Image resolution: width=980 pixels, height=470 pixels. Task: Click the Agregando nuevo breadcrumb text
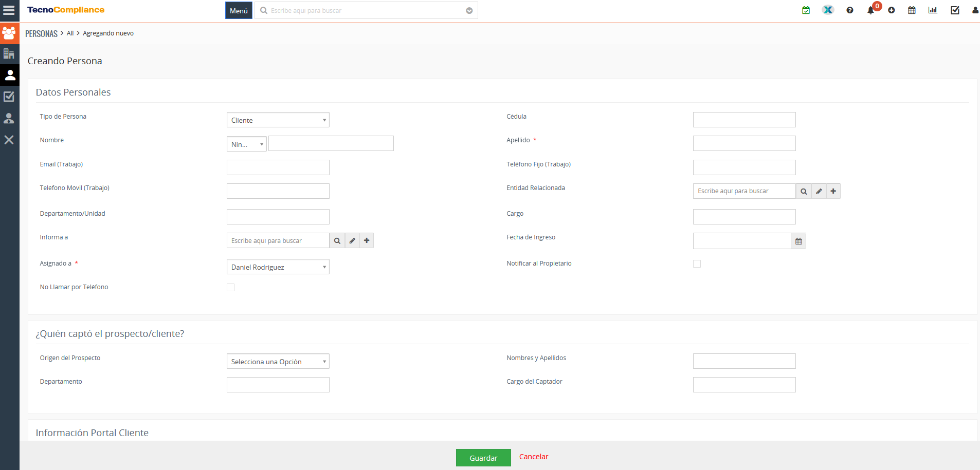coord(108,33)
